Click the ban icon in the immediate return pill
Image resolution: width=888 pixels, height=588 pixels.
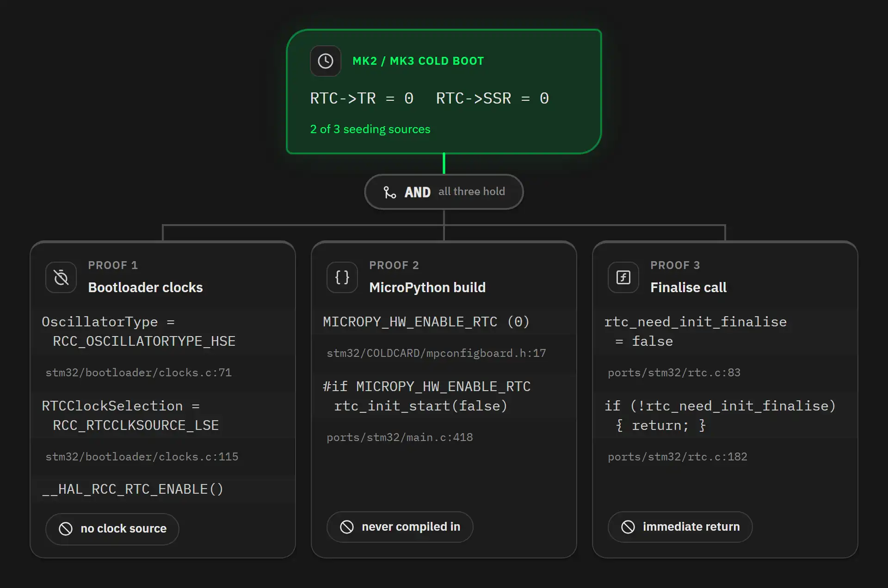tap(628, 527)
